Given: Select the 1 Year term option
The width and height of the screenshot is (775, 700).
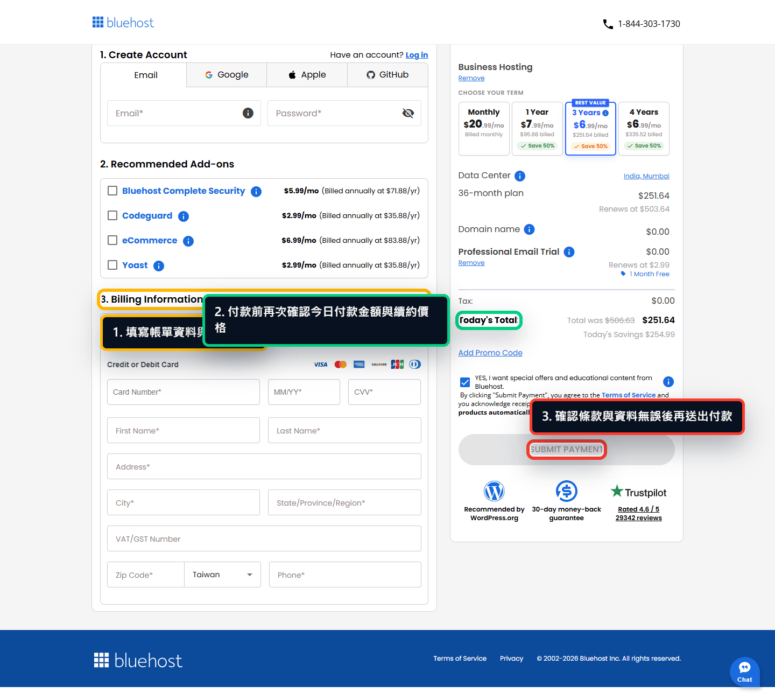Looking at the screenshot, I should [x=537, y=129].
